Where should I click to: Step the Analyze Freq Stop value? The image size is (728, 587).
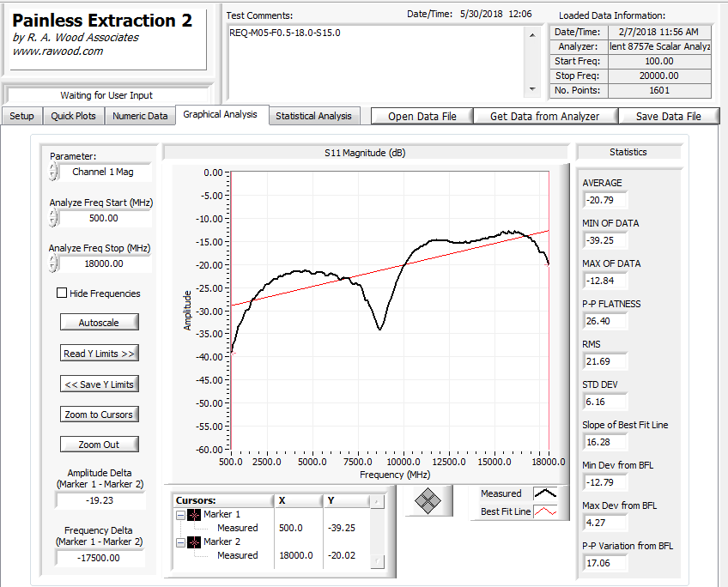53,263
